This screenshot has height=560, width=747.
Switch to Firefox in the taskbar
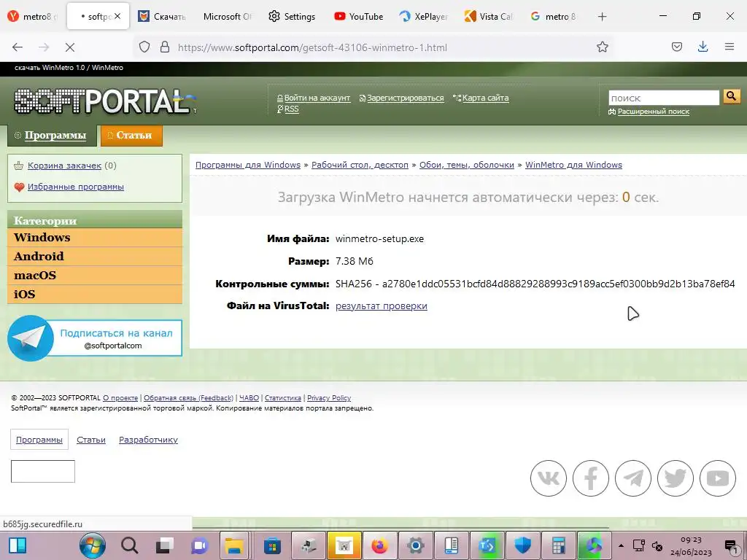[379, 545]
